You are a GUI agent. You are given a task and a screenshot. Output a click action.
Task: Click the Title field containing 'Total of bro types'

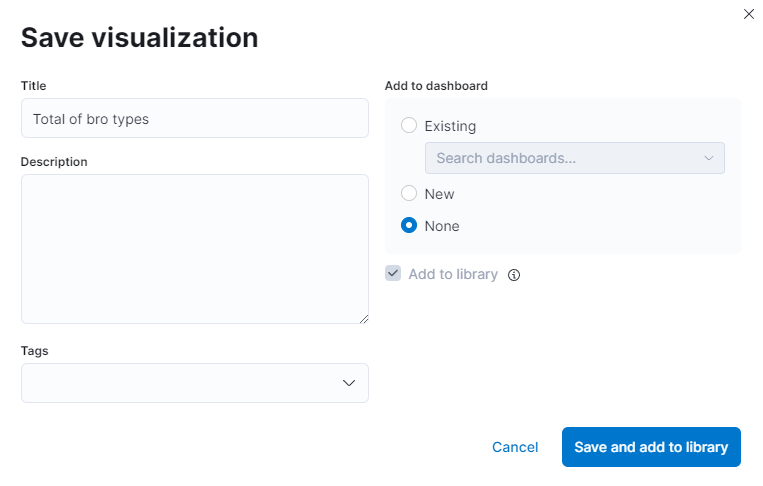(x=195, y=118)
